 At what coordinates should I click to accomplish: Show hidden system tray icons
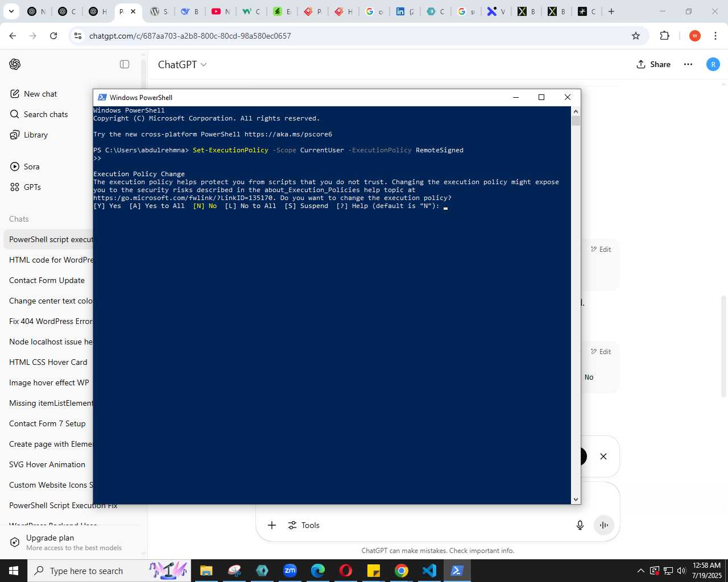coord(641,571)
